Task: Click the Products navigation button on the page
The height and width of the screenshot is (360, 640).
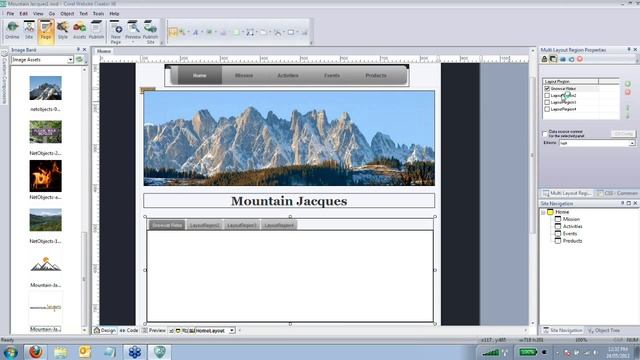Action: pyautogui.click(x=376, y=76)
